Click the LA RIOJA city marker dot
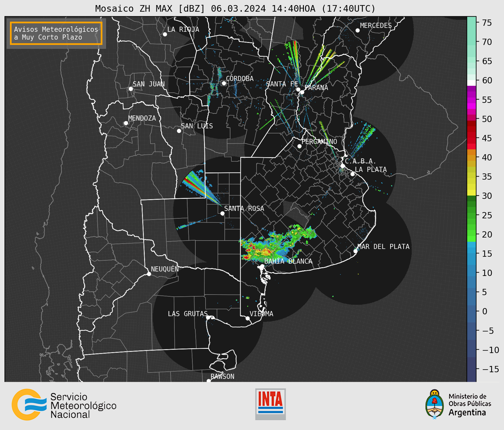Viewport: 504px width, 430px height. pos(165,34)
